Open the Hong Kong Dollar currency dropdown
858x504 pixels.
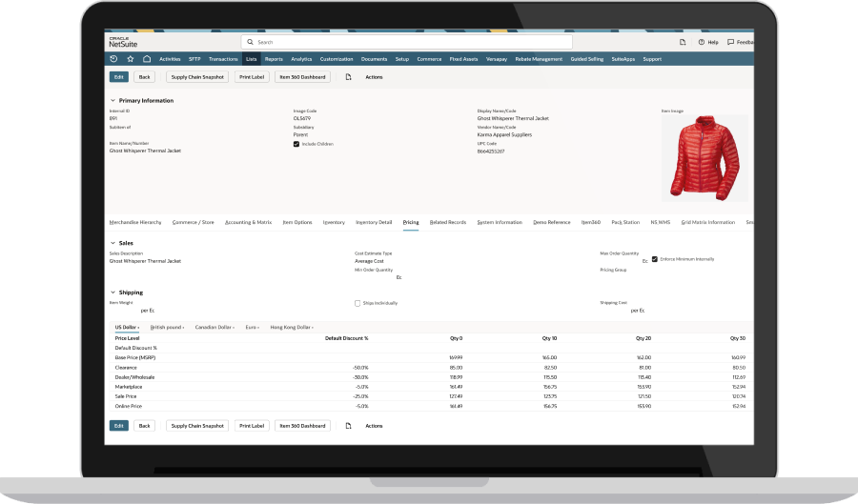(292, 328)
